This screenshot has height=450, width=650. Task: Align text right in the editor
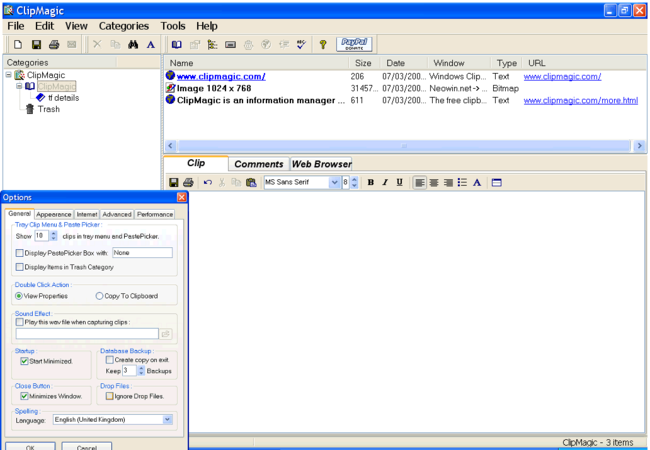tap(448, 182)
